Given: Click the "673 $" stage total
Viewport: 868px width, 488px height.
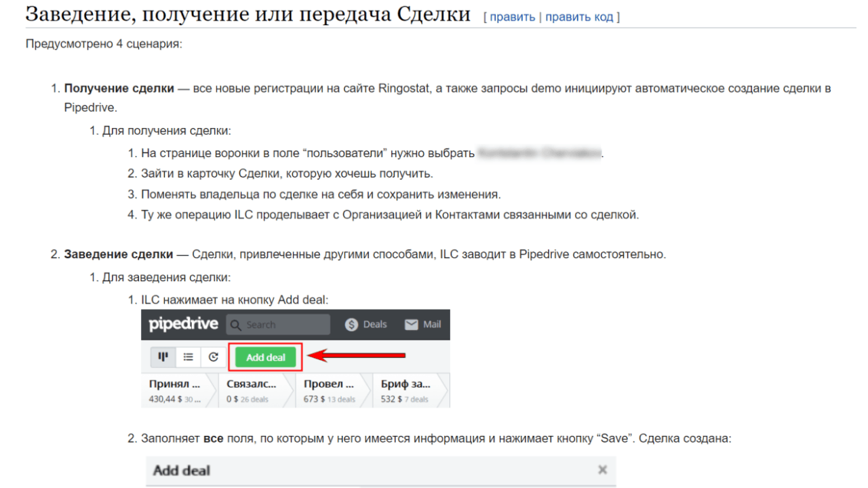Looking at the screenshot, I should (314, 399).
